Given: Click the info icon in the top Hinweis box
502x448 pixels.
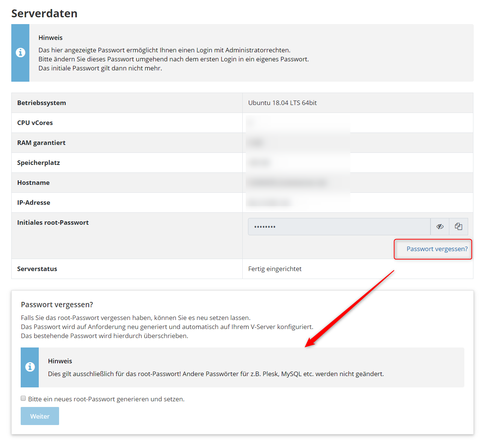Looking at the screenshot, I should coord(20,53).
